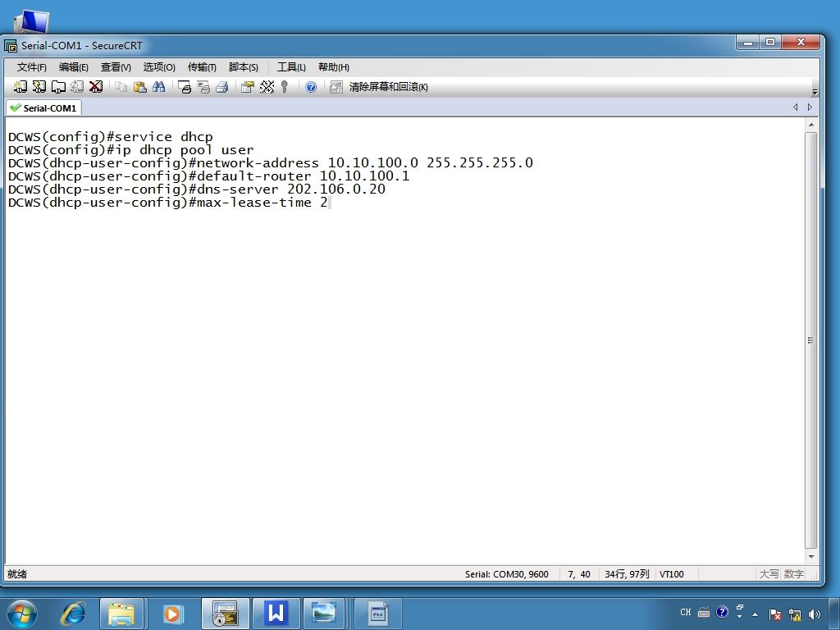
Task: Click the Quick Connect lightning icon
Action: (39, 87)
